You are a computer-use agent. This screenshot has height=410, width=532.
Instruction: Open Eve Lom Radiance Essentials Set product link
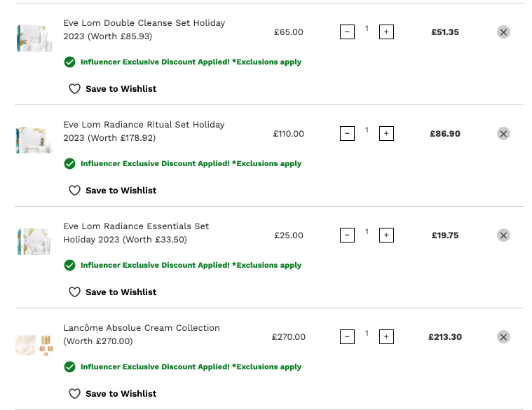pyautogui.click(x=136, y=233)
